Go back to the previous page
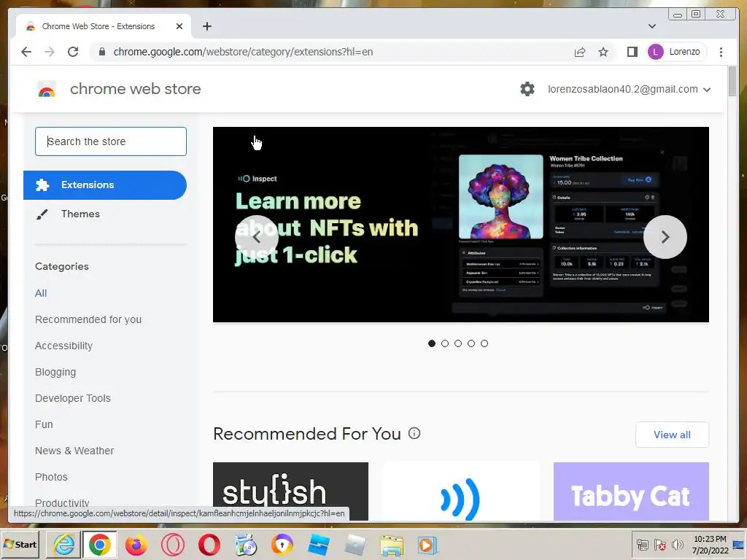747x560 pixels. pos(26,52)
